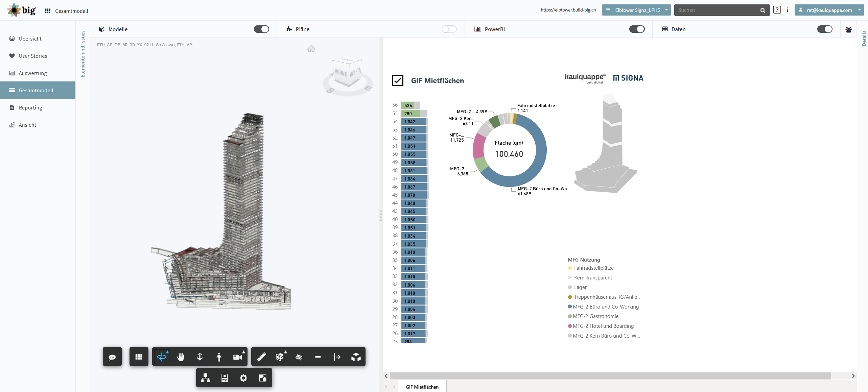
Task: Click the VORNE face of the view cube
Action: (x=341, y=72)
